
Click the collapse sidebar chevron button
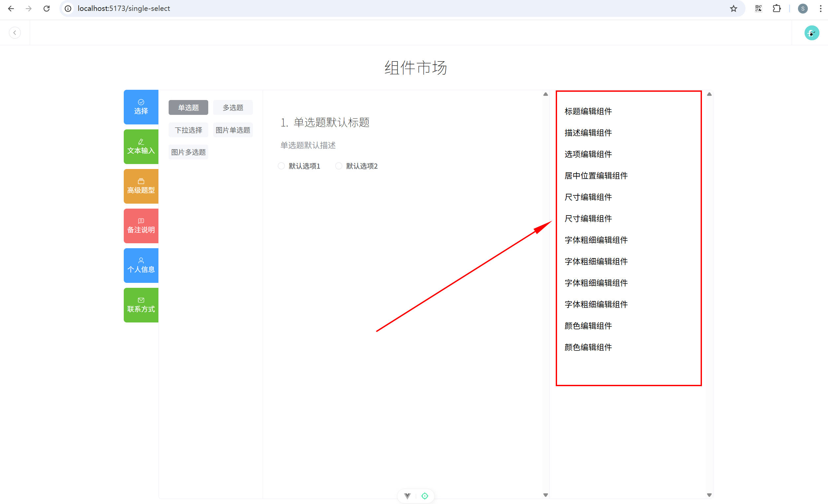[15, 33]
